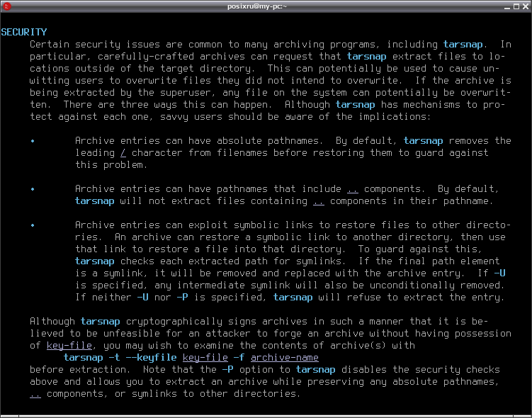Click underlined key-file after 'of' before ', you may wish'

69,346
